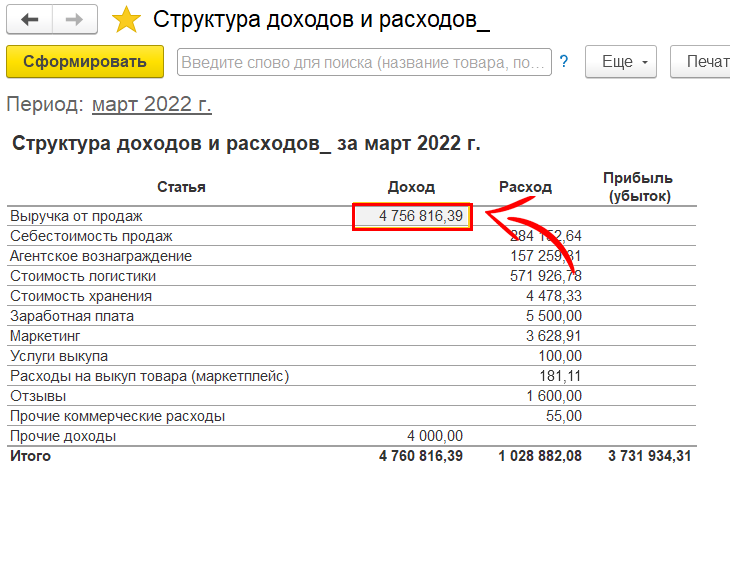Click the Заработная плата amount 5 500,00
The height and width of the screenshot is (580, 730).
(553, 316)
